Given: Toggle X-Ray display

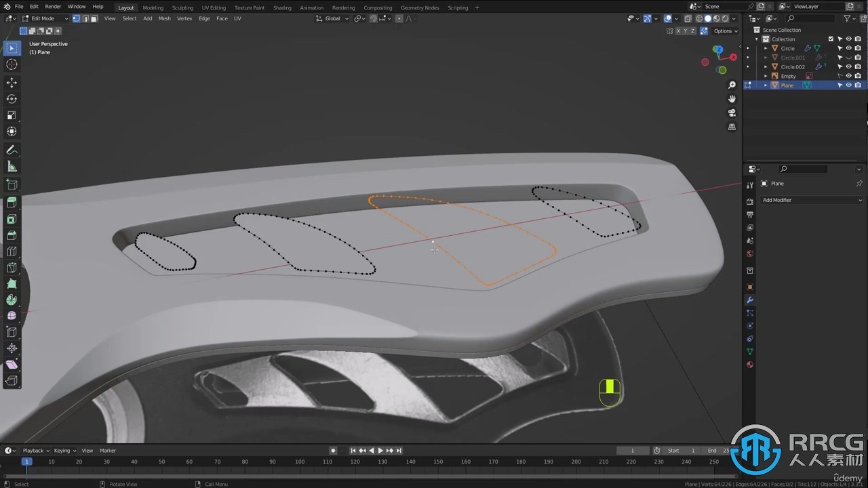Looking at the screenshot, I should tap(688, 18).
